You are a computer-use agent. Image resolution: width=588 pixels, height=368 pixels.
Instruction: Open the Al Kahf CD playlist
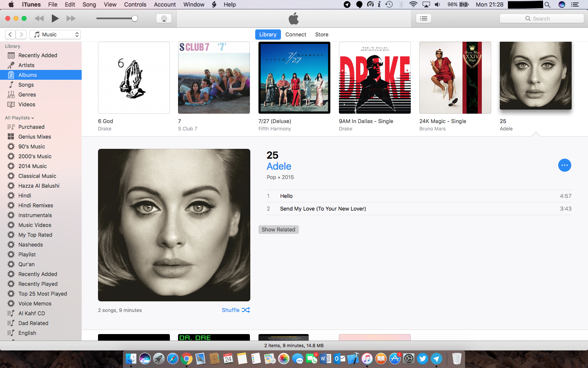41,313
